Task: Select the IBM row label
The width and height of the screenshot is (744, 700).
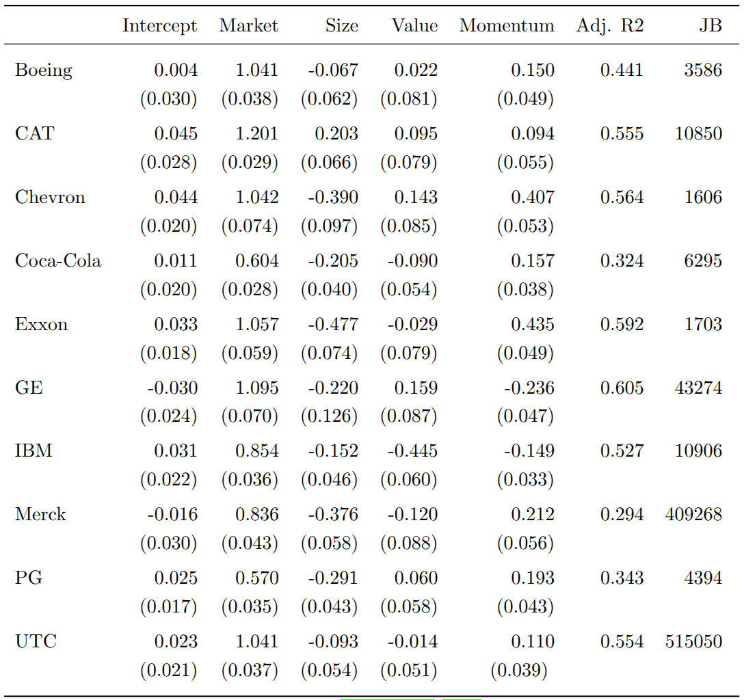Action: [x=34, y=451]
